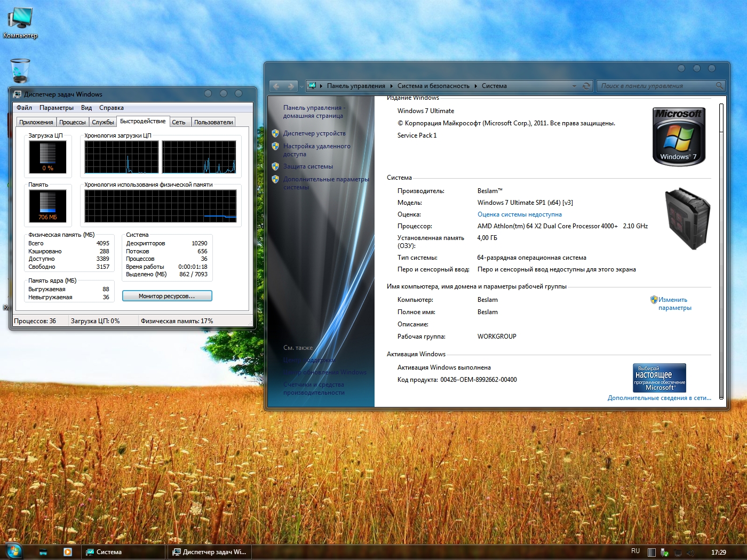Click the Microsoft Windows 7 logo
The image size is (747, 560).
(679, 136)
